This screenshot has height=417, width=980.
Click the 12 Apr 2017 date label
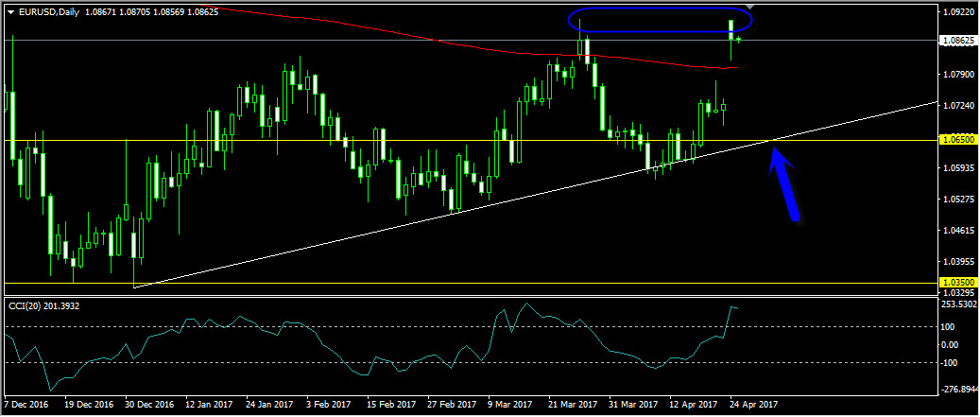[x=695, y=405]
